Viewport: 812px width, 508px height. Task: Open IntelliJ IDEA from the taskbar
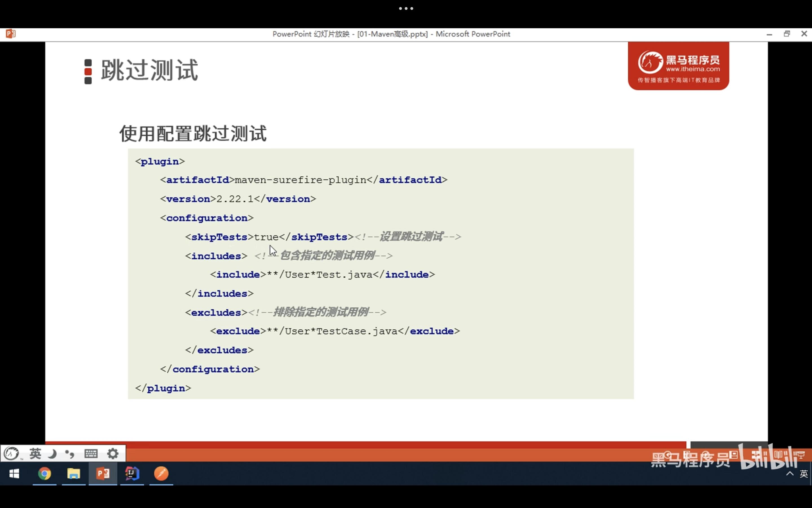click(132, 474)
